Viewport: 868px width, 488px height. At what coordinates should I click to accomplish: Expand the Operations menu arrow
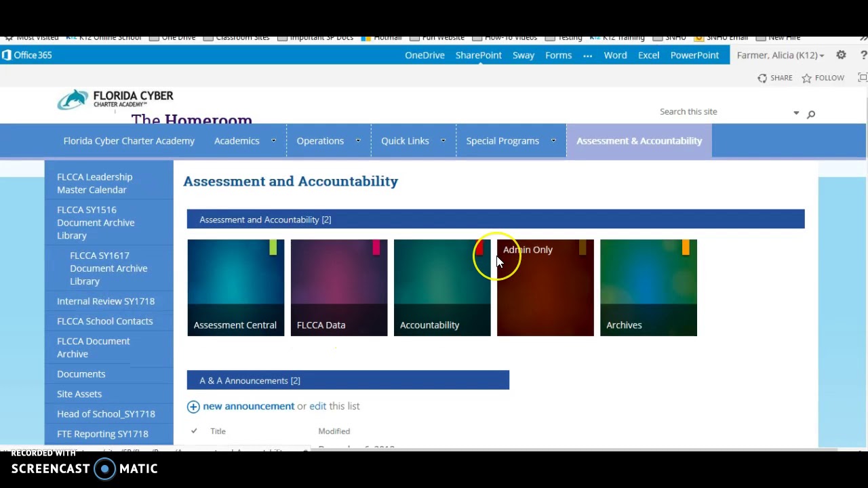click(x=357, y=141)
